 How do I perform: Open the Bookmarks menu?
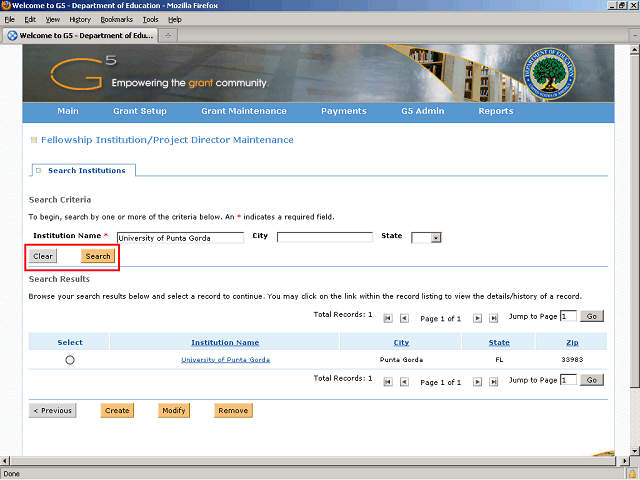tap(117, 20)
